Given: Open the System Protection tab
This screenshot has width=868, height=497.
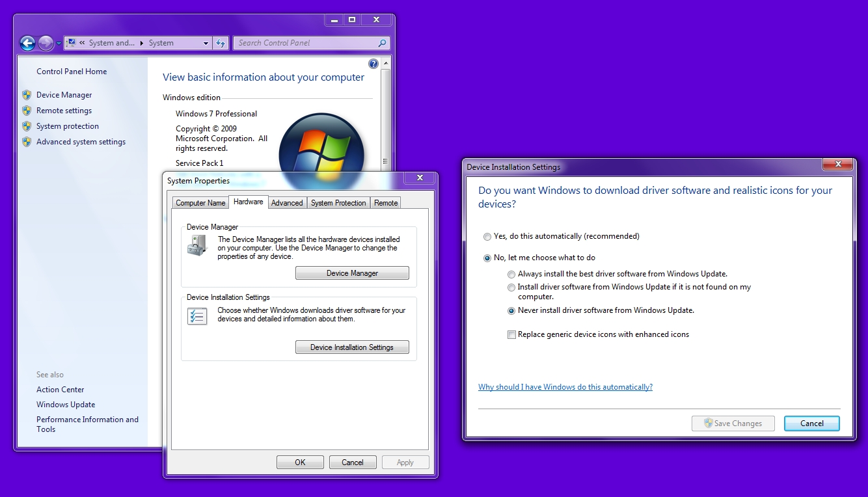Looking at the screenshot, I should coord(338,203).
